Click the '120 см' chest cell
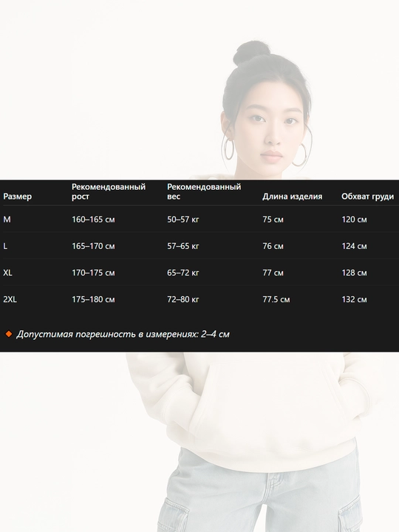This screenshot has height=532, width=399. click(354, 219)
